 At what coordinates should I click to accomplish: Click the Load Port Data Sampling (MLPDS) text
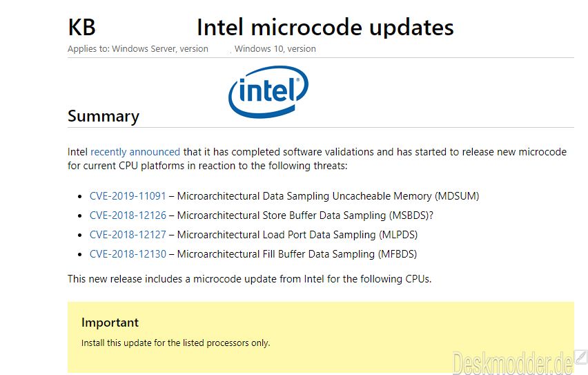[x=297, y=235]
